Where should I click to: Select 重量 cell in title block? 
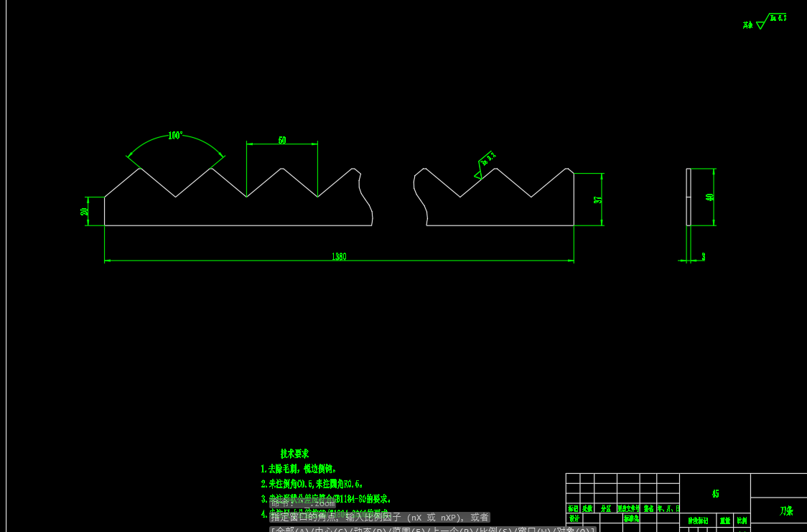[725, 521]
